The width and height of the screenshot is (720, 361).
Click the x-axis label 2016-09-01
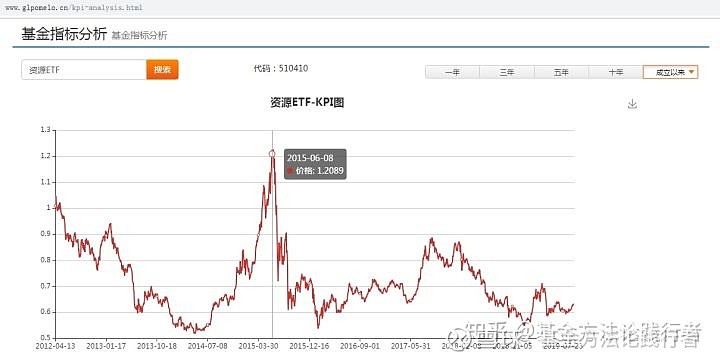[360, 346]
